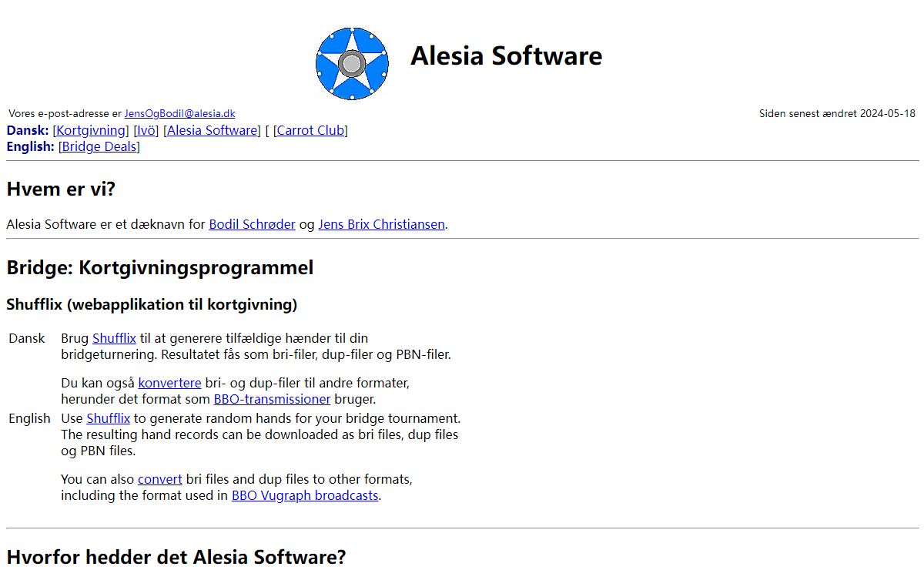The image size is (924, 570).
Task: Click the 'English:' navigation label
Action: click(x=30, y=146)
